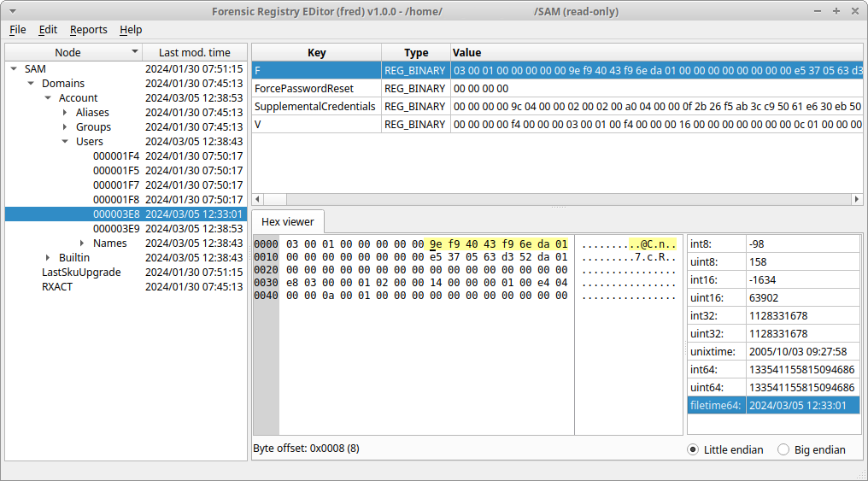The image size is (868, 481).
Task: Expand the Groups node
Action: [65, 126]
